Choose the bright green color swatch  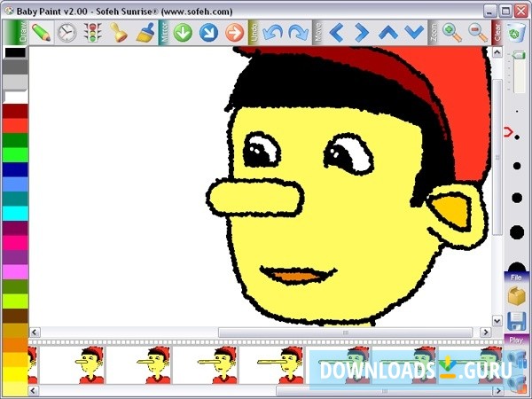coord(15,154)
